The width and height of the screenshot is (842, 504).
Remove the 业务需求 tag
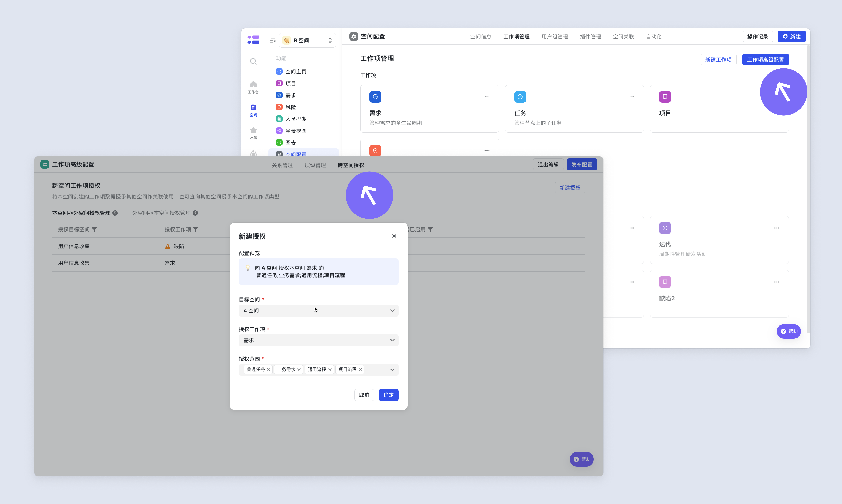click(x=299, y=370)
